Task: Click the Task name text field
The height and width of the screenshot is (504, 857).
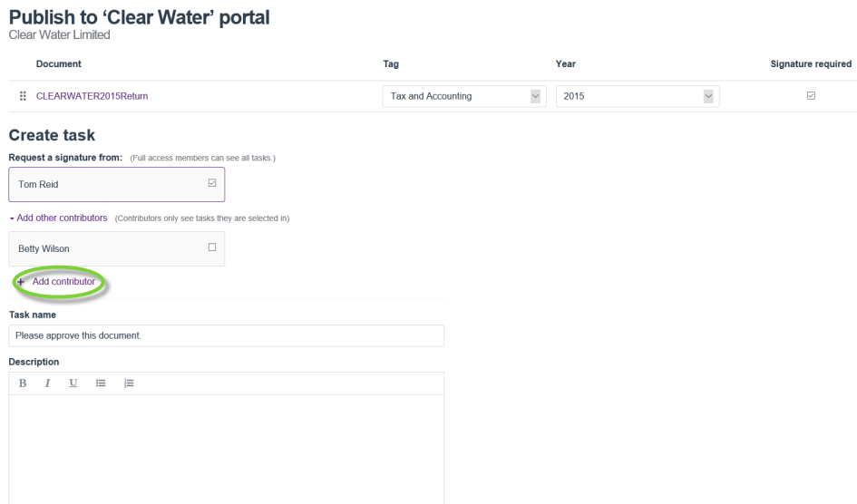Action: [x=226, y=336]
